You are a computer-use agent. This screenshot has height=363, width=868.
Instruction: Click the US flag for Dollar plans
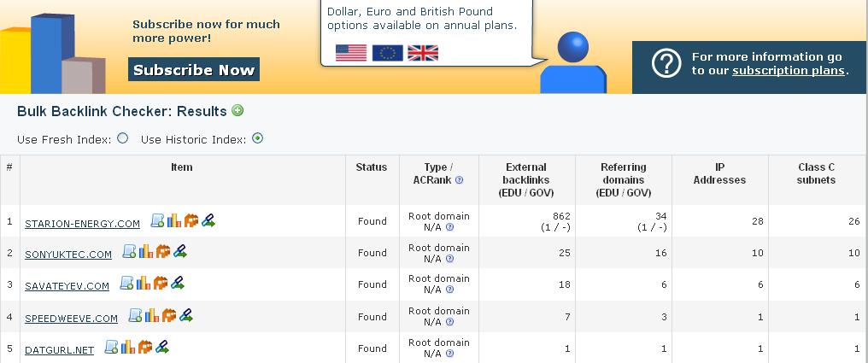pos(351,53)
